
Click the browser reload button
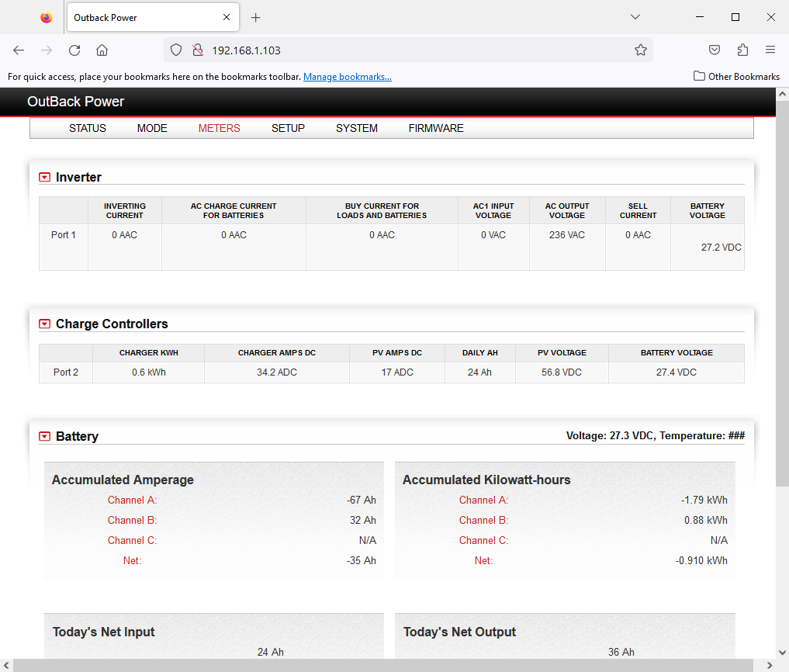(x=74, y=50)
